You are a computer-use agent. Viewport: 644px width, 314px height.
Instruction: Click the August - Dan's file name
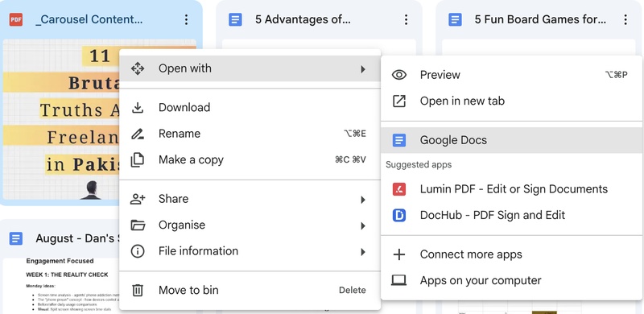(76, 238)
